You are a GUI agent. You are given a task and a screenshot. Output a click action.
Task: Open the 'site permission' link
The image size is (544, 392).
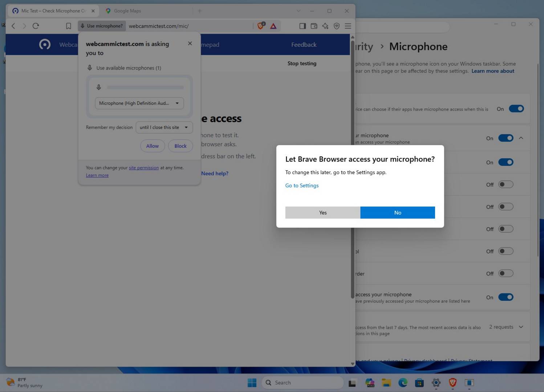(x=144, y=168)
